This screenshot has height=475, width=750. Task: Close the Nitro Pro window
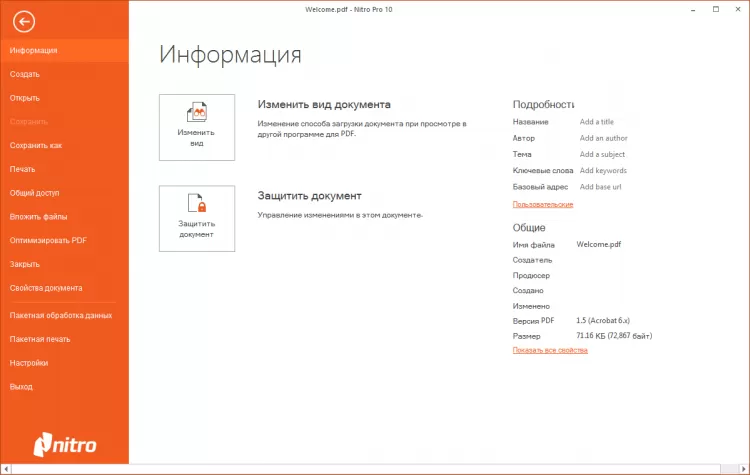[x=738, y=10]
